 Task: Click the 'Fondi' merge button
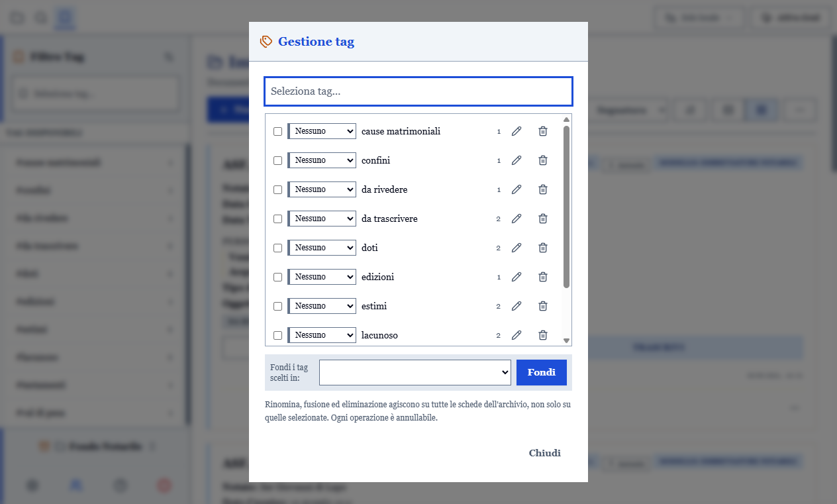point(542,372)
